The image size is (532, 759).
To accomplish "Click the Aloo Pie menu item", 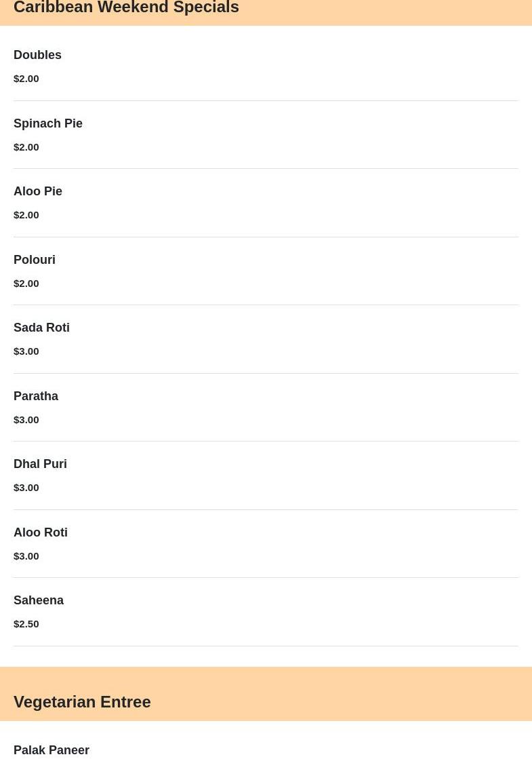I will click(x=38, y=191).
